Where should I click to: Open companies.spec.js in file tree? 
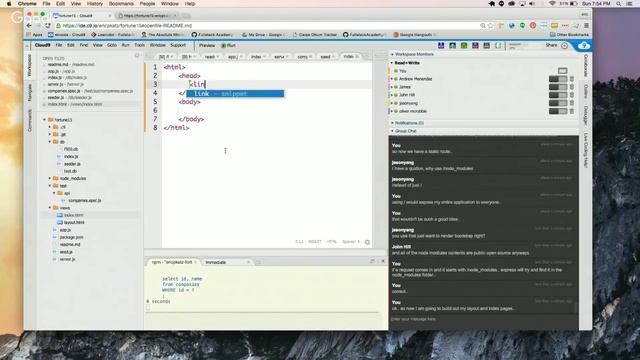[x=84, y=200]
